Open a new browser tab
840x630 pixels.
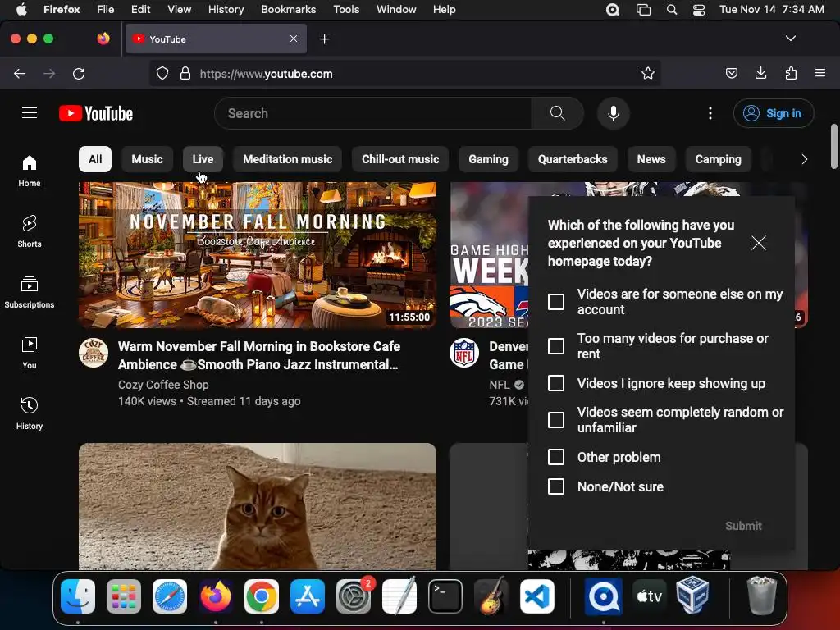(324, 39)
